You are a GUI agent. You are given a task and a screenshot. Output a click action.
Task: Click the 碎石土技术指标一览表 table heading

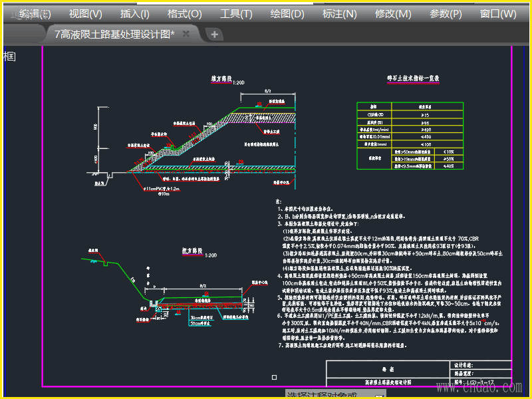pyautogui.click(x=413, y=78)
